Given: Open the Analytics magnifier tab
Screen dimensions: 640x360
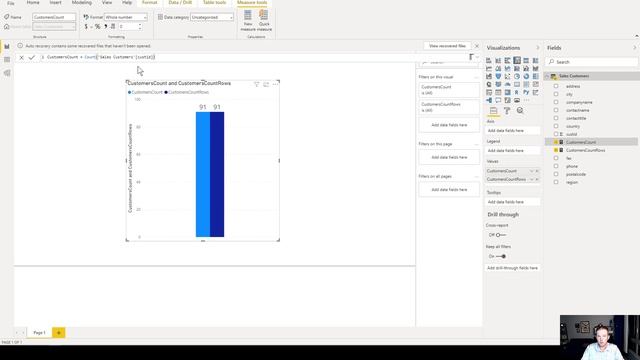Looking at the screenshot, I should (x=520, y=111).
